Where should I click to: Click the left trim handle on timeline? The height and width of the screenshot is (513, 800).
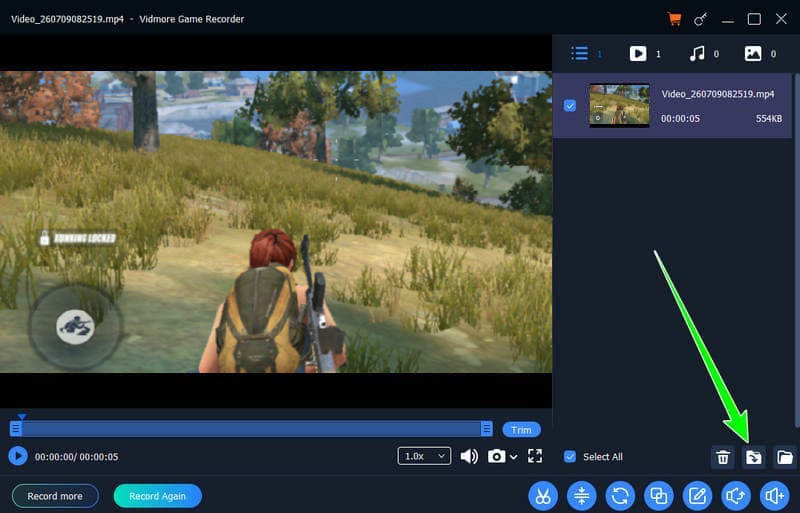coord(16,428)
